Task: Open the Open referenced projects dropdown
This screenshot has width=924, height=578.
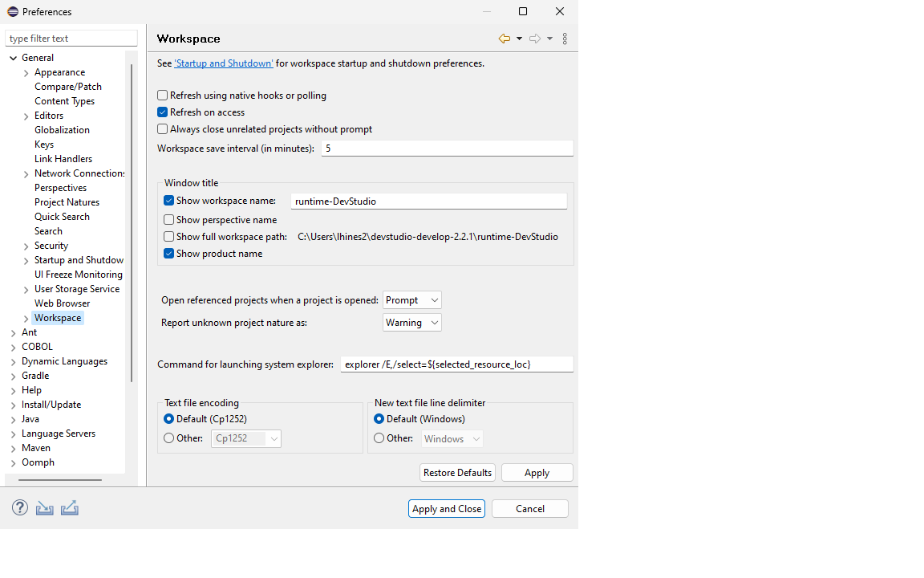Action: tap(412, 300)
